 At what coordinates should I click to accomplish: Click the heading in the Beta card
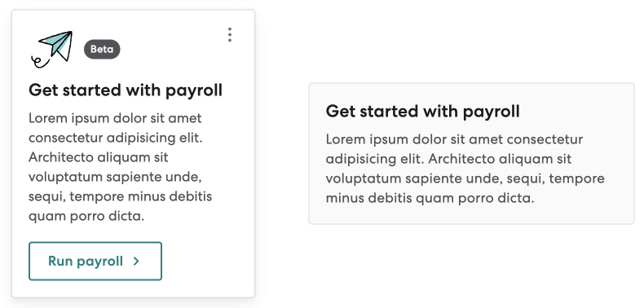coord(126,90)
